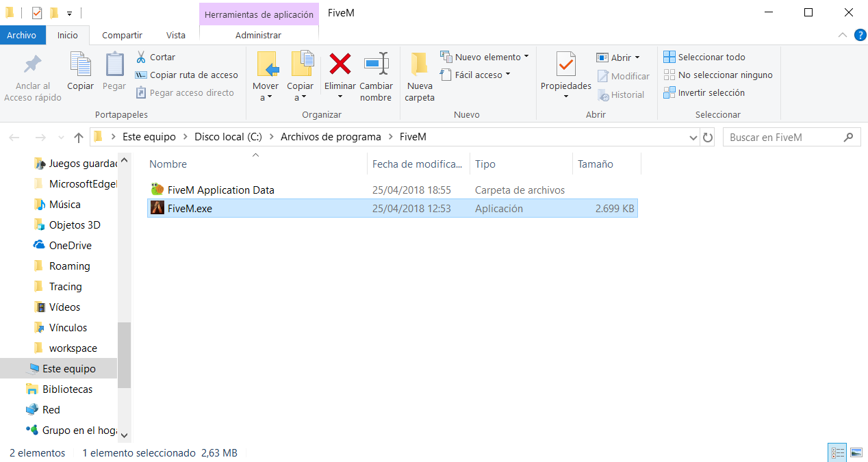Image resolution: width=868 pixels, height=462 pixels.
Task: Expand the Abrir dropdown arrow
Action: coord(637,57)
